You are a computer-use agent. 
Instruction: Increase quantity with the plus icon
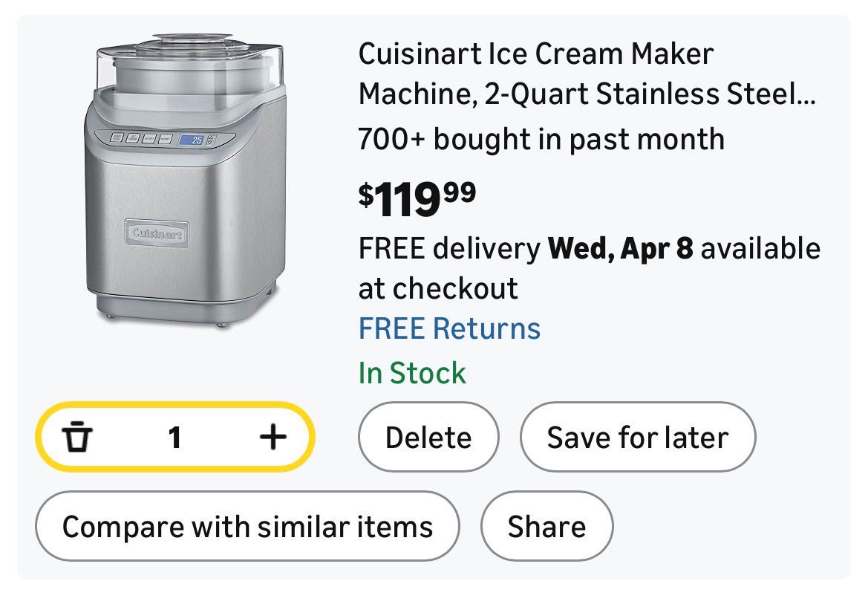point(273,438)
